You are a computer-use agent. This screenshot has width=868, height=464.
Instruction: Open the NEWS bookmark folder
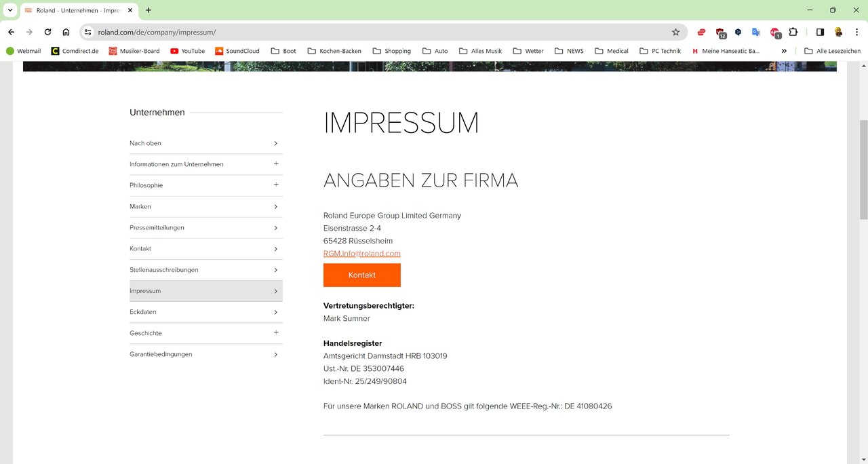click(570, 51)
